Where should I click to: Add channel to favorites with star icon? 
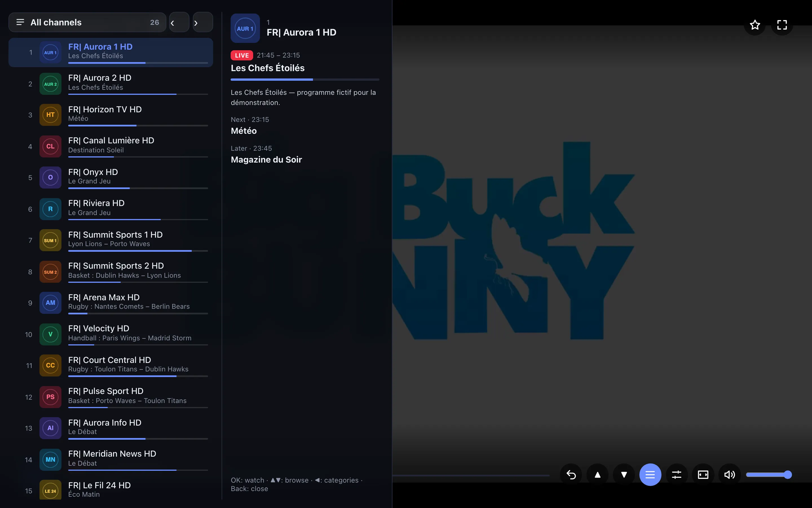(x=754, y=25)
